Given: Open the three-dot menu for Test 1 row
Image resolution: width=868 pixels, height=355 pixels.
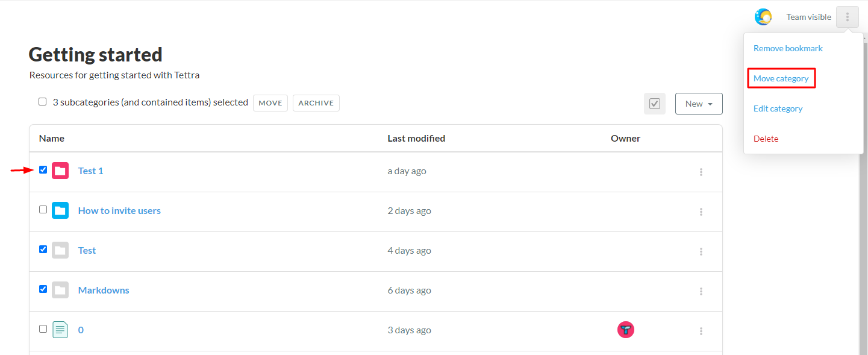Looking at the screenshot, I should [701, 172].
